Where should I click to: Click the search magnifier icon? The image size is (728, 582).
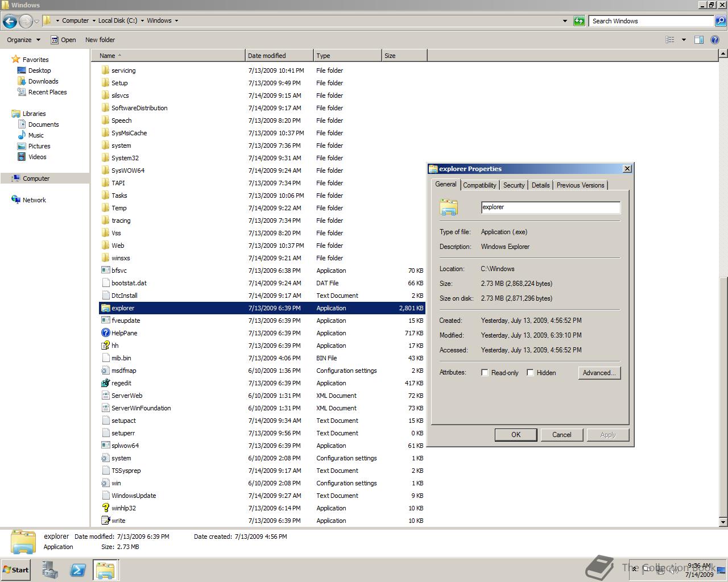(720, 21)
